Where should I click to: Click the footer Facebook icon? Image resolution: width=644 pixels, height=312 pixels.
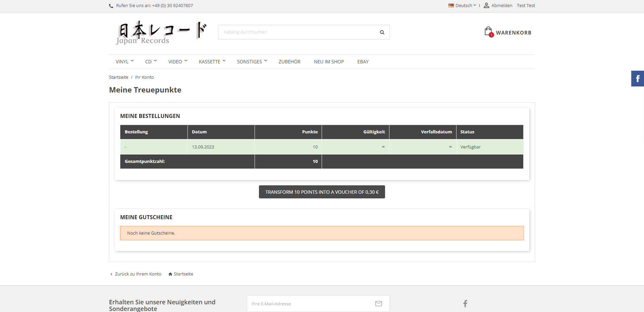click(x=465, y=304)
